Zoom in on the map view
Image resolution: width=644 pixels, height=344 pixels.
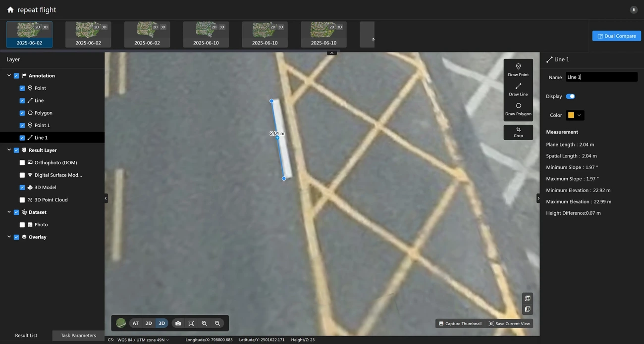[x=204, y=323]
